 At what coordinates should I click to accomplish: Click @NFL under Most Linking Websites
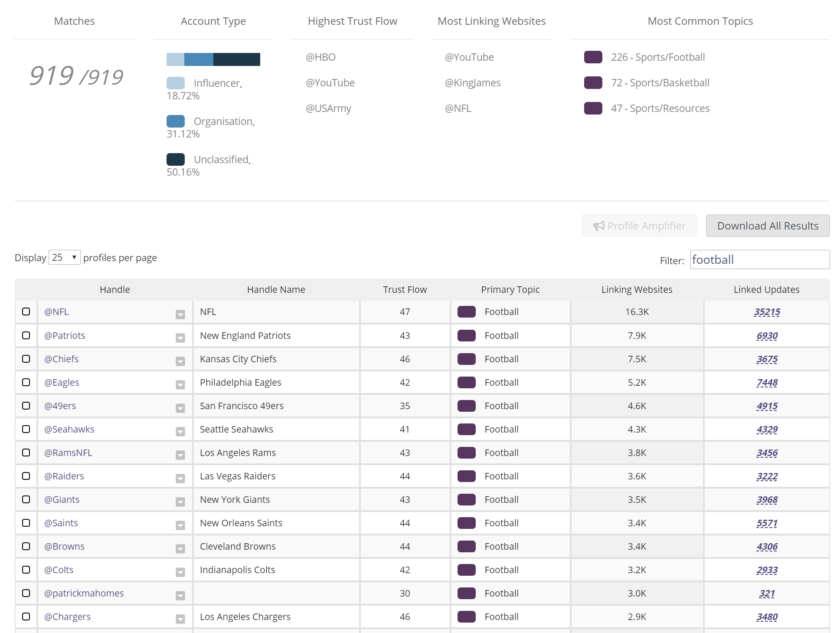458,108
